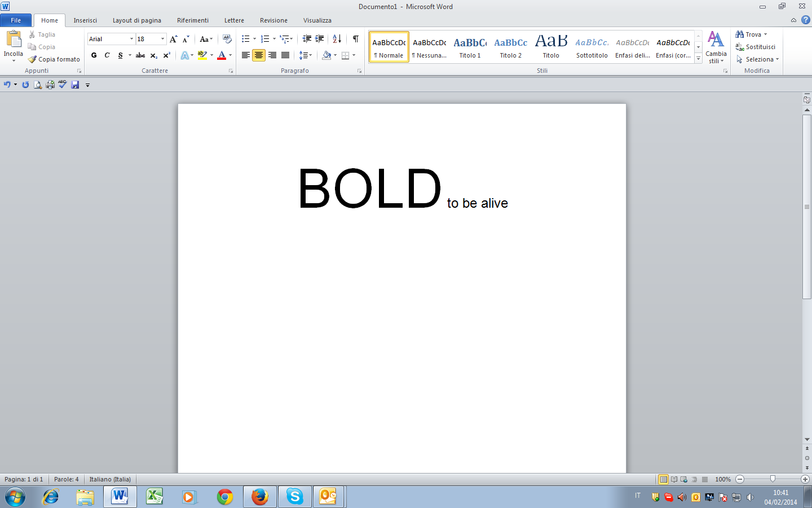
Task: Click the save icon in quick access toolbar
Action: (75, 85)
